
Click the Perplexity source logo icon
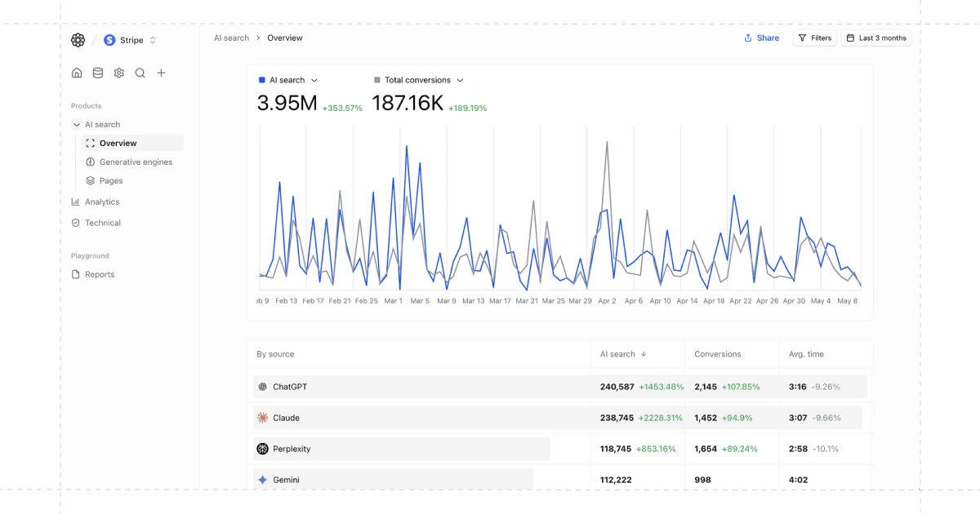pyautogui.click(x=262, y=449)
